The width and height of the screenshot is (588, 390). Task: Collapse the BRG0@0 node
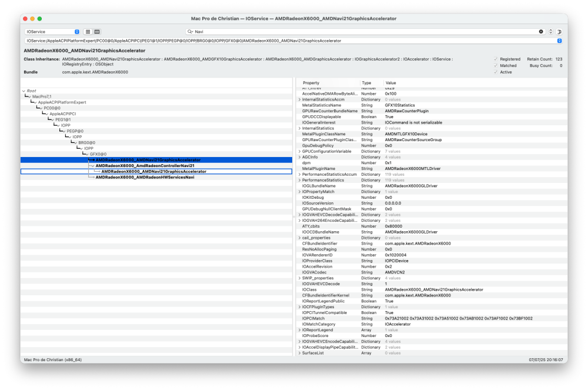coord(76,143)
